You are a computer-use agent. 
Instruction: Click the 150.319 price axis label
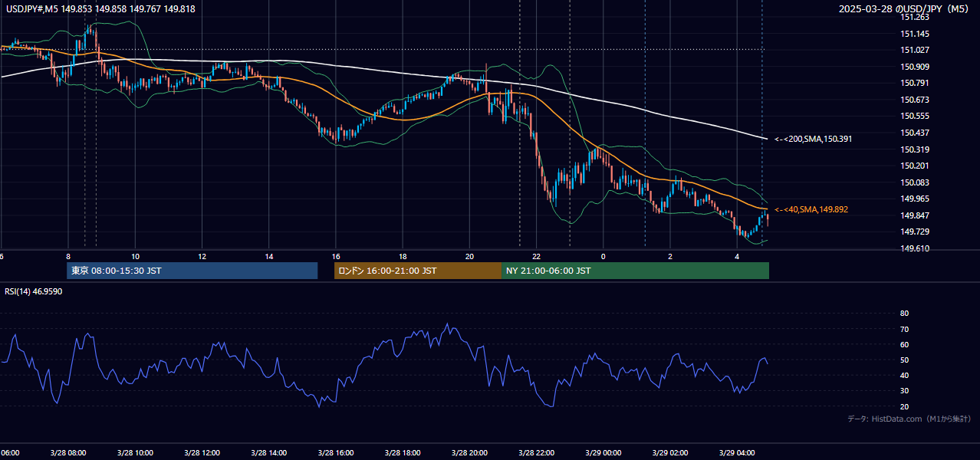pos(915,149)
